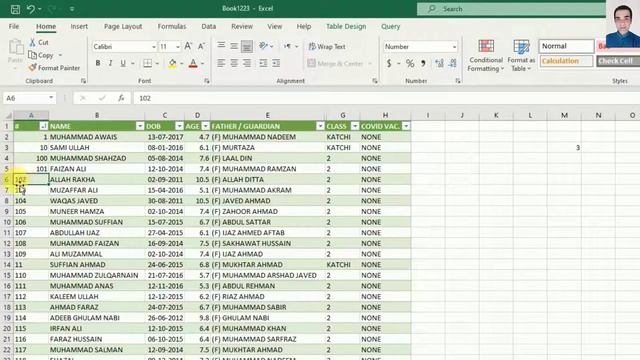Toggle Underline formatting

pyautogui.click(x=123, y=63)
